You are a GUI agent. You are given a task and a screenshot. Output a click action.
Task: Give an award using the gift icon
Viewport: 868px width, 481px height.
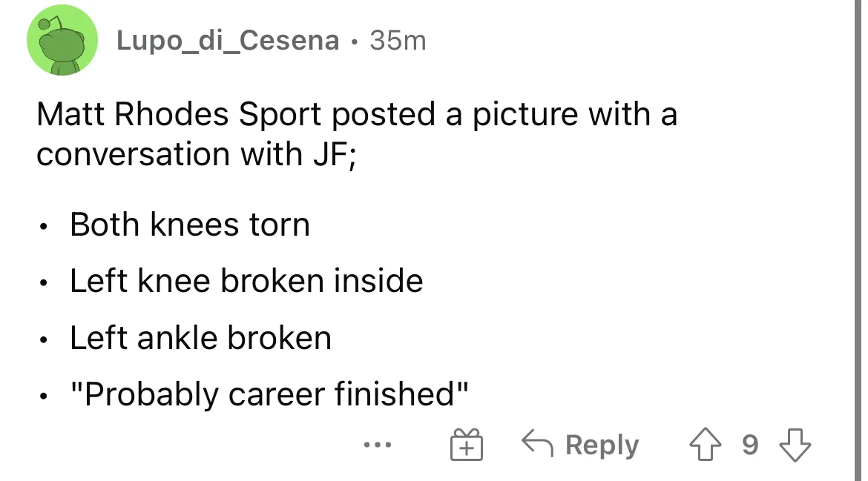point(467,445)
